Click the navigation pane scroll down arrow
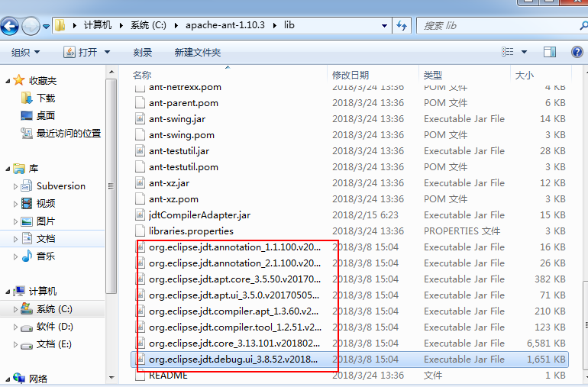 111,378
